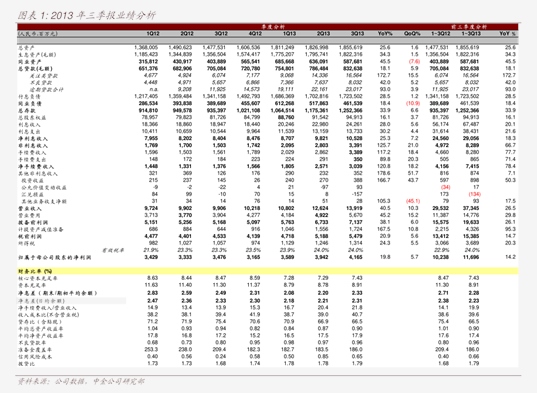This screenshot has width=537, height=393.
Task: Select the '1Q13' column header
Action: coord(289,34)
